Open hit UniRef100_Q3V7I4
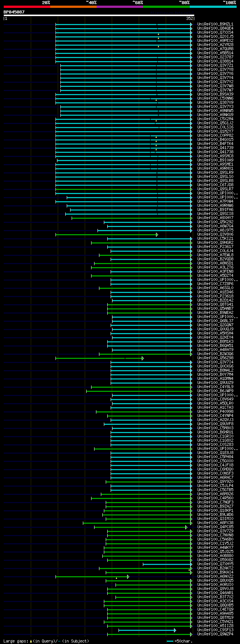 click(215, 362)
